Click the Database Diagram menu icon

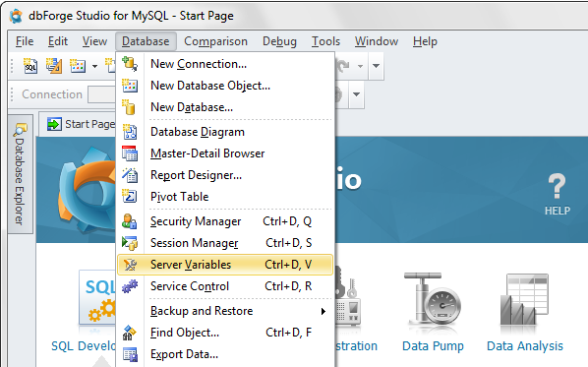pyautogui.click(x=130, y=132)
